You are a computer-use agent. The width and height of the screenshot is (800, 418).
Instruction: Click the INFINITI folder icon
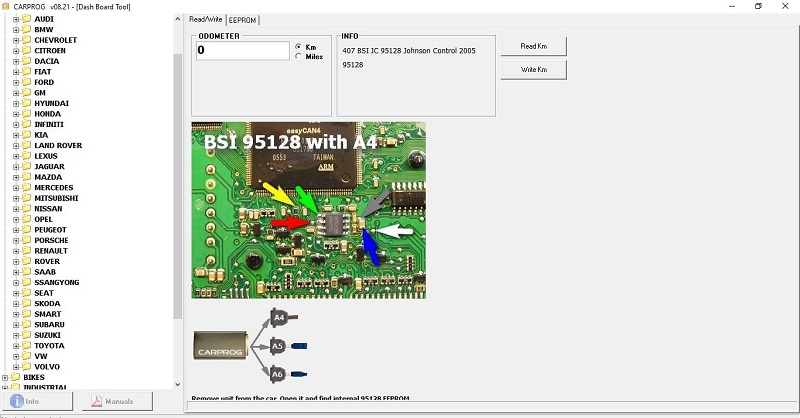pyautogui.click(x=27, y=125)
